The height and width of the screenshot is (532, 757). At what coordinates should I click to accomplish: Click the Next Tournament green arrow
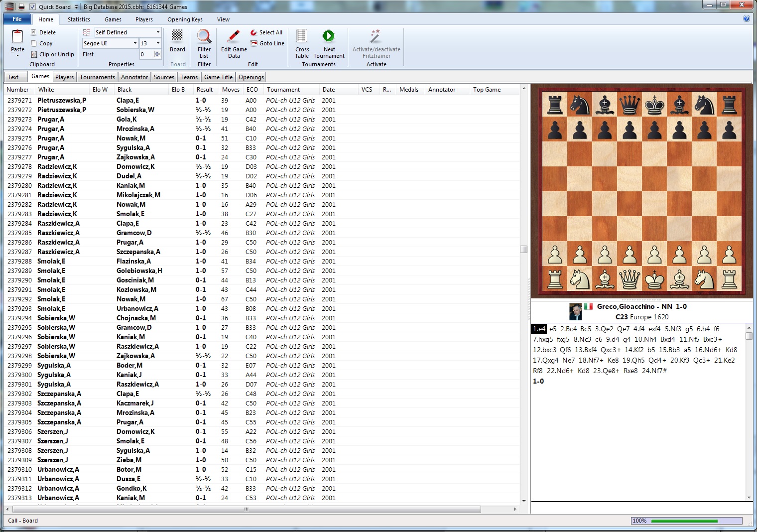tap(329, 36)
